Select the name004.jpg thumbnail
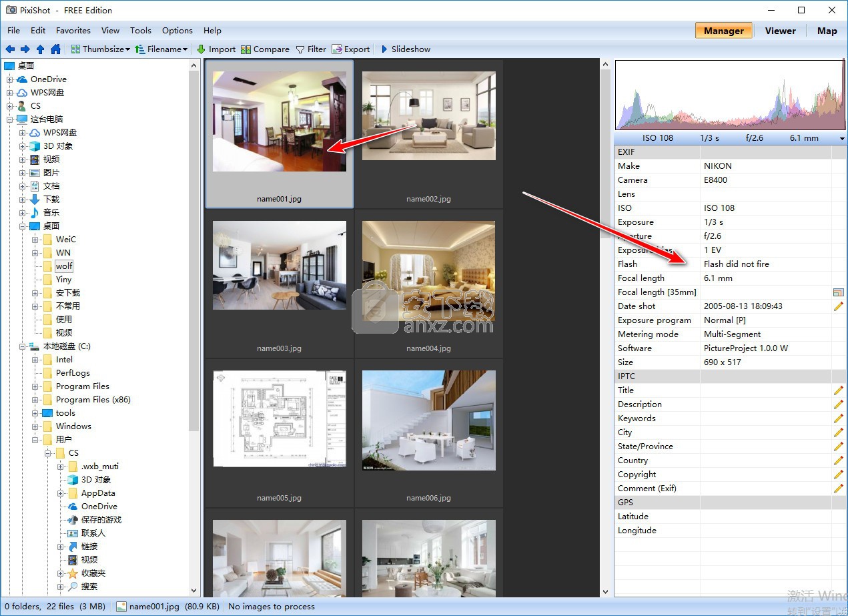 click(x=429, y=284)
